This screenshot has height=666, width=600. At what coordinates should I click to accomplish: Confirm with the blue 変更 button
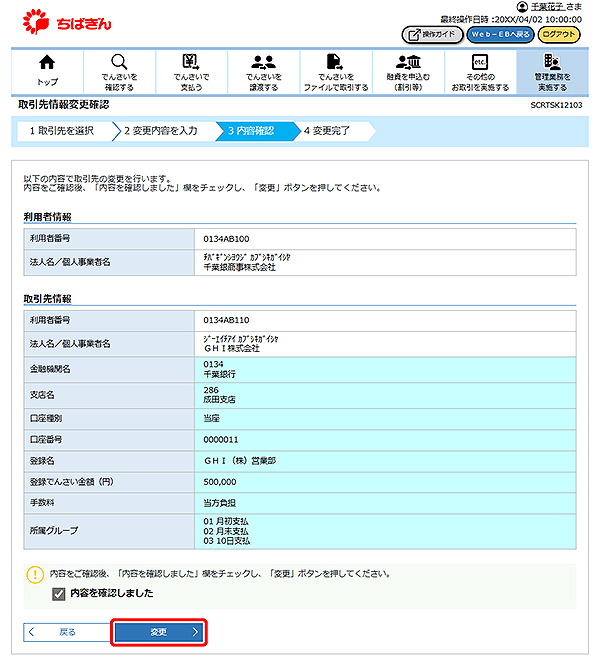159,632
